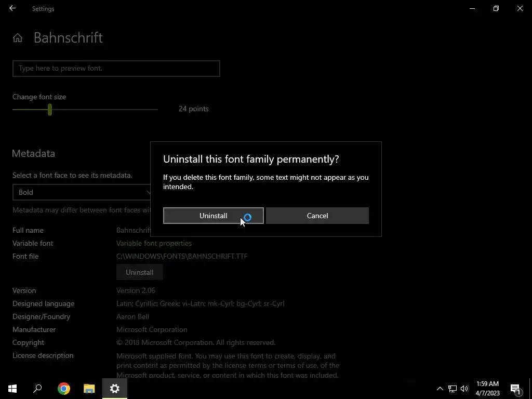Cancel the font uninstall dialog

coord(317,216)
